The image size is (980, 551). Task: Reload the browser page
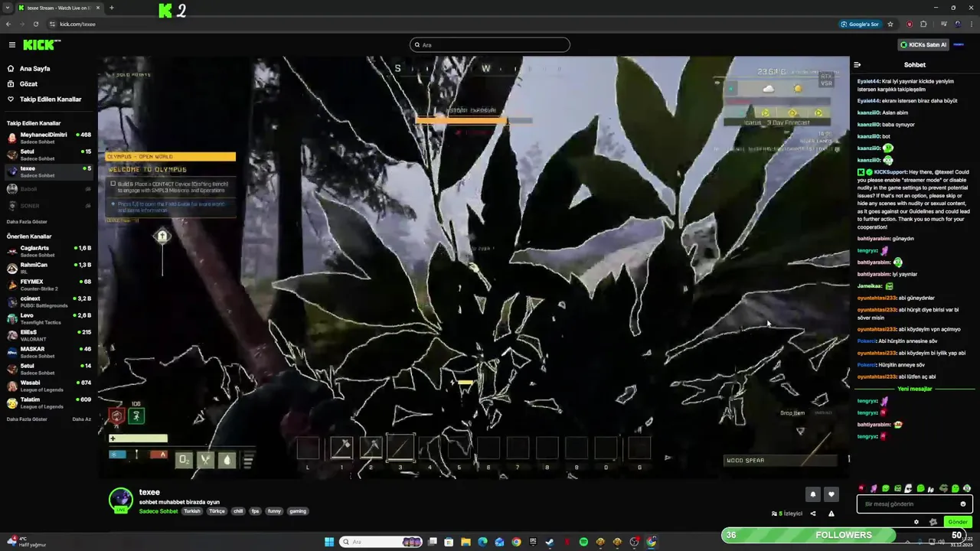pyautogui.click(x=35, y=24)
